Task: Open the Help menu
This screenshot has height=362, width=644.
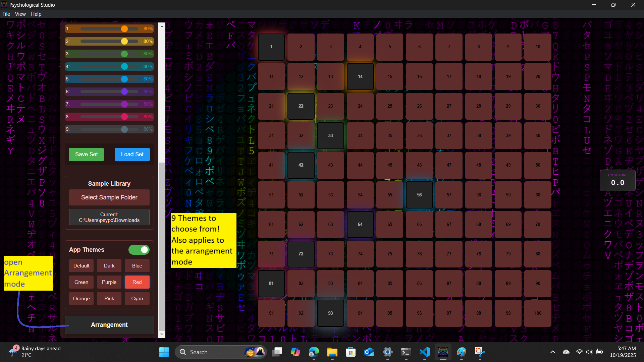Action: [36, 14]
